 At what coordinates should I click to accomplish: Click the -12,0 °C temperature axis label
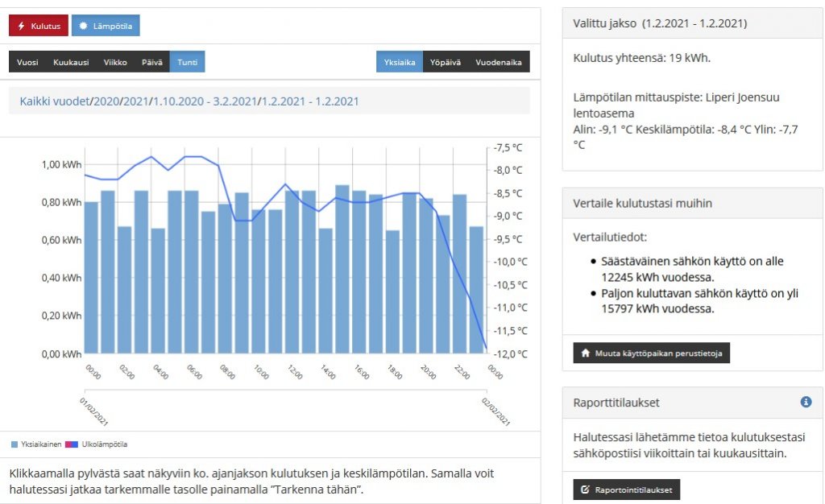pos(510,354)
